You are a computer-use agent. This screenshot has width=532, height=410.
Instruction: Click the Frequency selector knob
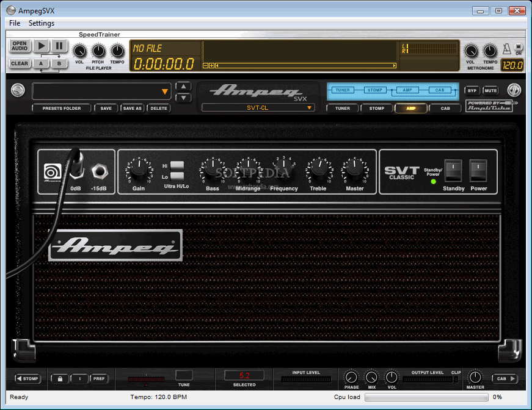click(283, 169)
